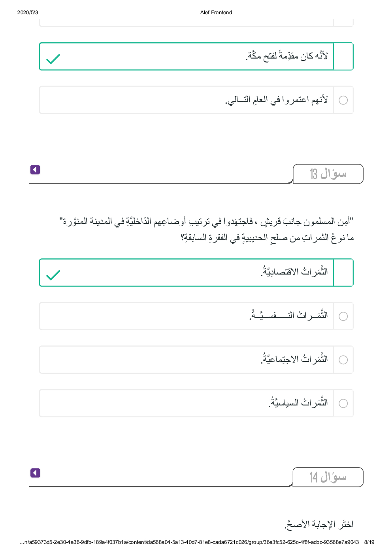Click the green checkmark on the 'لفتح مكّة' answer
The width and height of the screenshot is (392, 555).
53,59
